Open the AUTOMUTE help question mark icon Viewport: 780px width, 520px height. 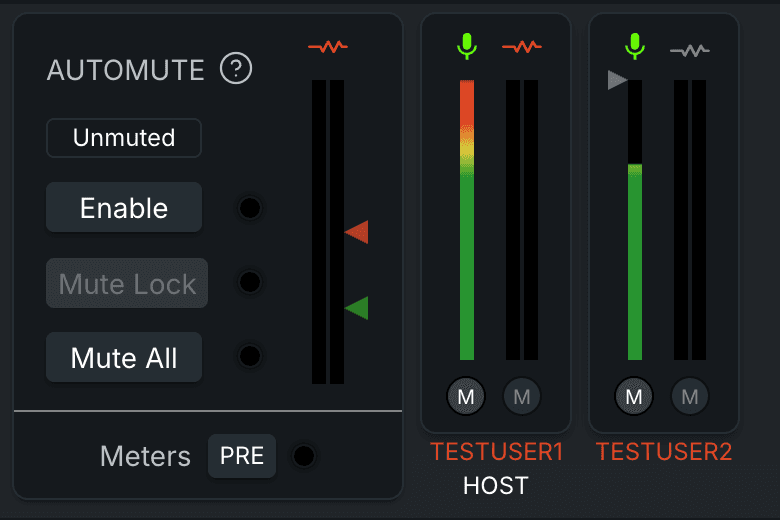tap(236, 68)
